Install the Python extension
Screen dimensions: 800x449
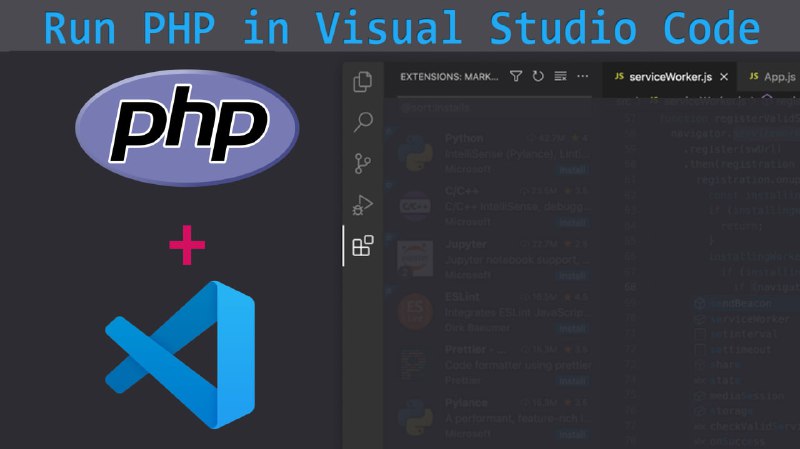(x=572, y=170)
